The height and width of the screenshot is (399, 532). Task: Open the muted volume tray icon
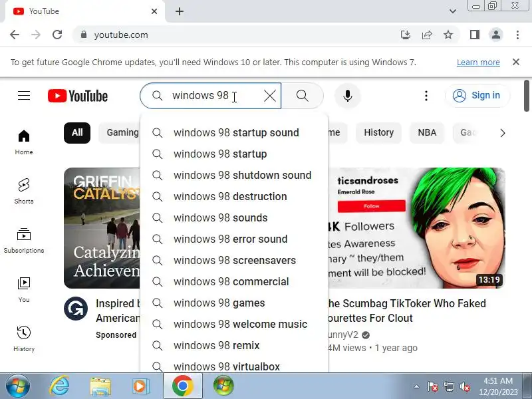[x=464, y=386]
